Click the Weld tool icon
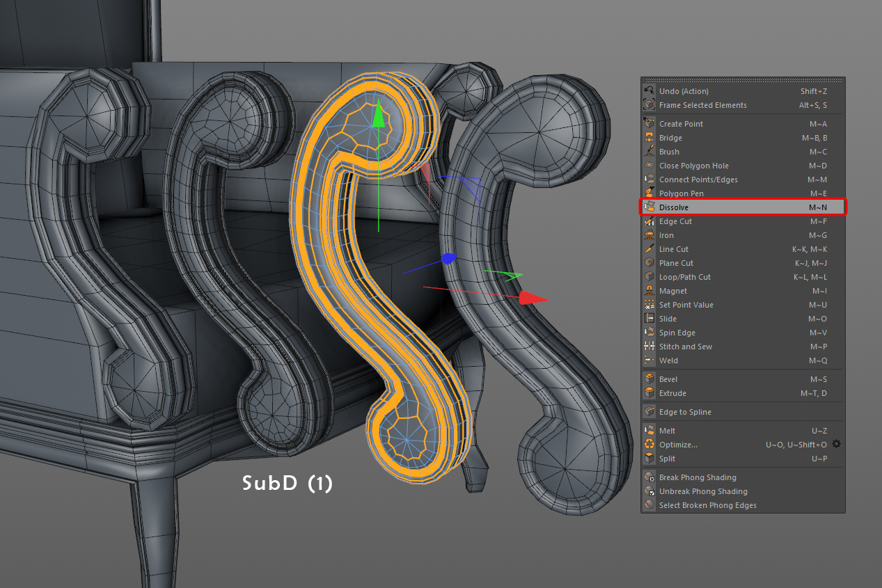The width and height of the screenshot is (882, 588). 649,360
